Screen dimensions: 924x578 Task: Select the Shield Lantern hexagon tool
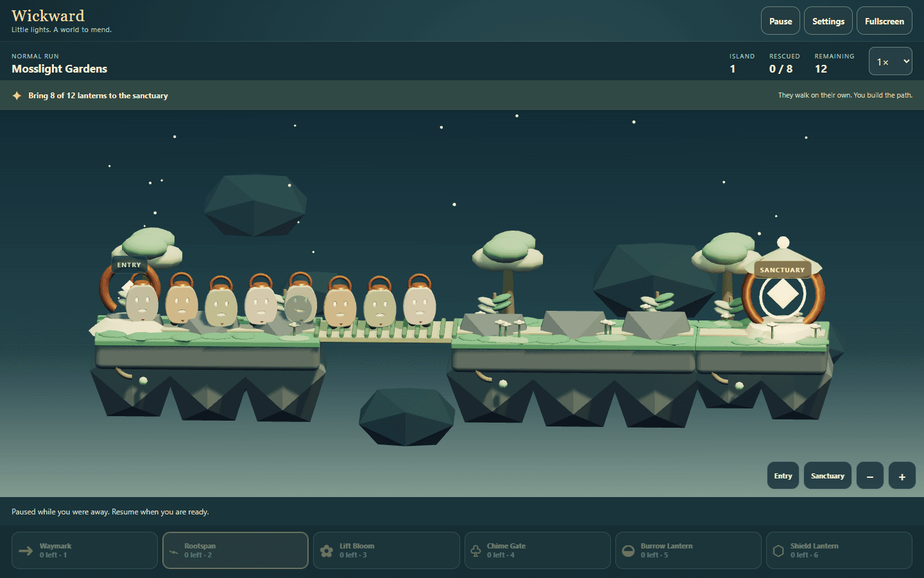pos(839,550)
